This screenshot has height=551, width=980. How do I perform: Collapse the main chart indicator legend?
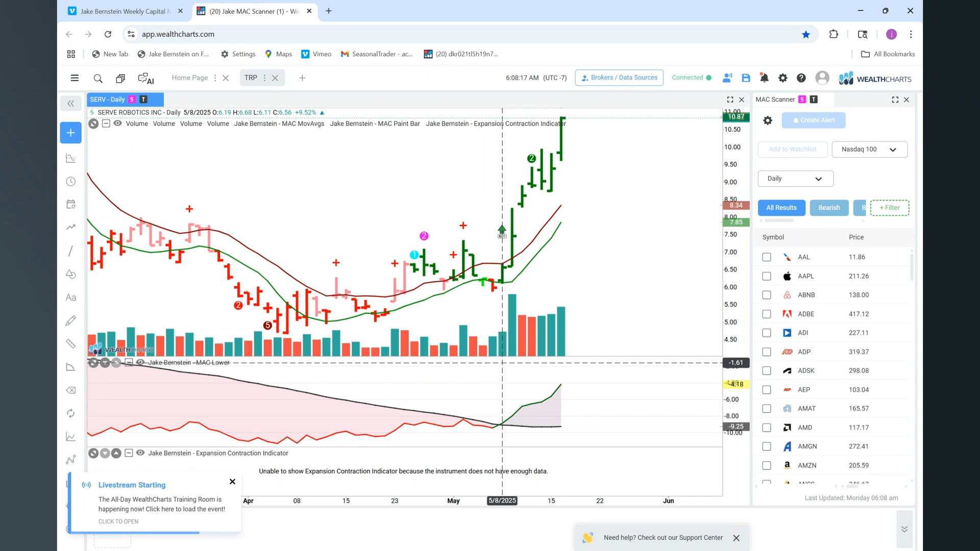pos(106,123)
